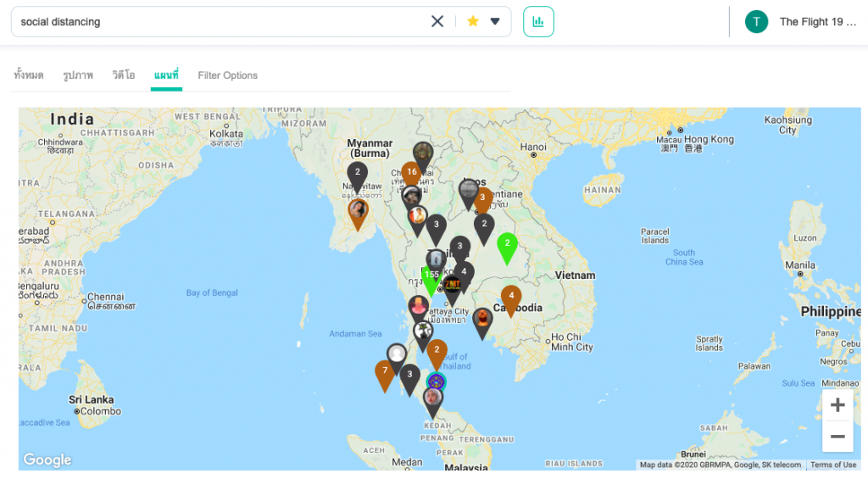Click the Andaman Sea label
This screenshot has height=479, width=868.
pos(355,334)
